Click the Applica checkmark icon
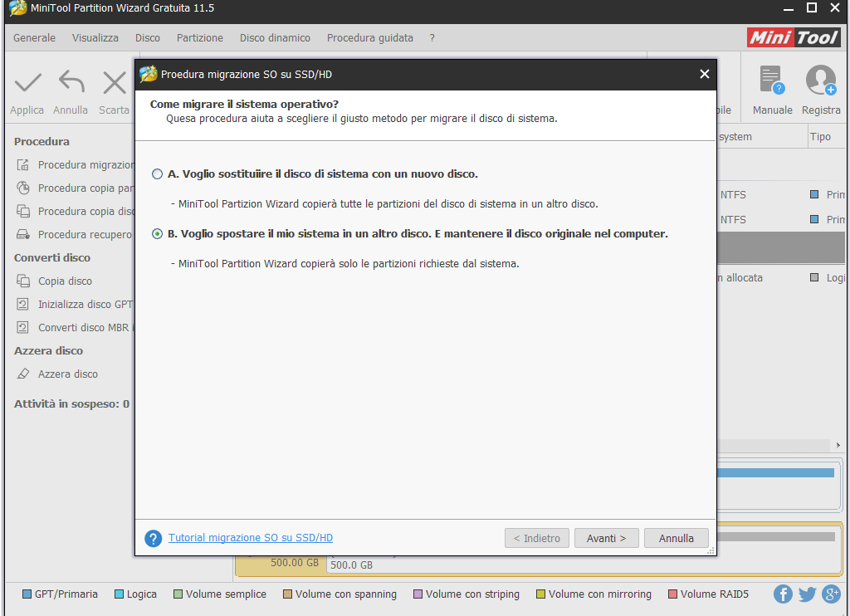Image resolution: width=850 pixels, height=616 pixels. 27,82
